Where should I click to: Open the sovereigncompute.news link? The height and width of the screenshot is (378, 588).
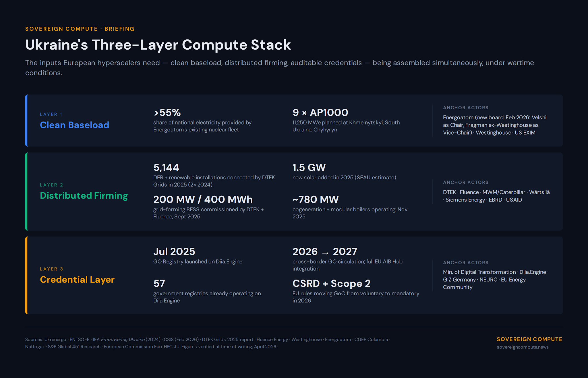click(x=523, y=347)
